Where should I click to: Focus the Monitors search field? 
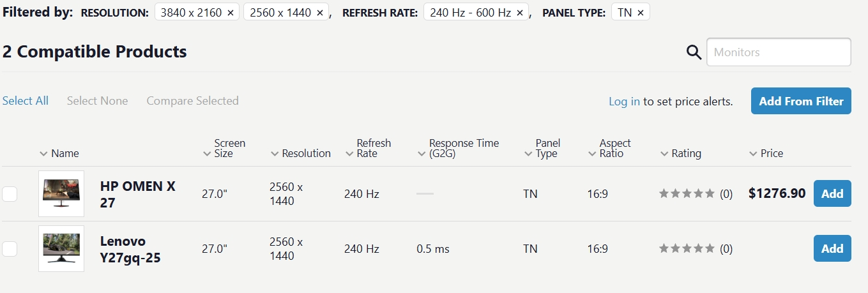779,52
